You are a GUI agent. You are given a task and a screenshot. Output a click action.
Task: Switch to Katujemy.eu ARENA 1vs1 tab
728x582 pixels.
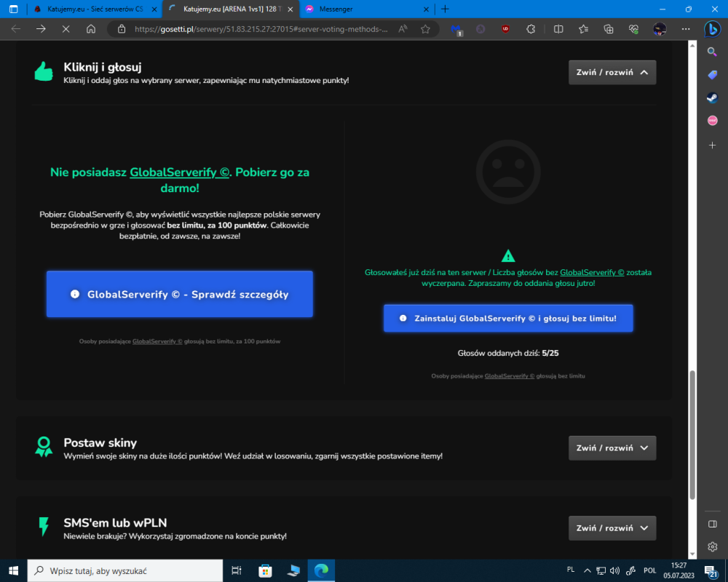232,9
